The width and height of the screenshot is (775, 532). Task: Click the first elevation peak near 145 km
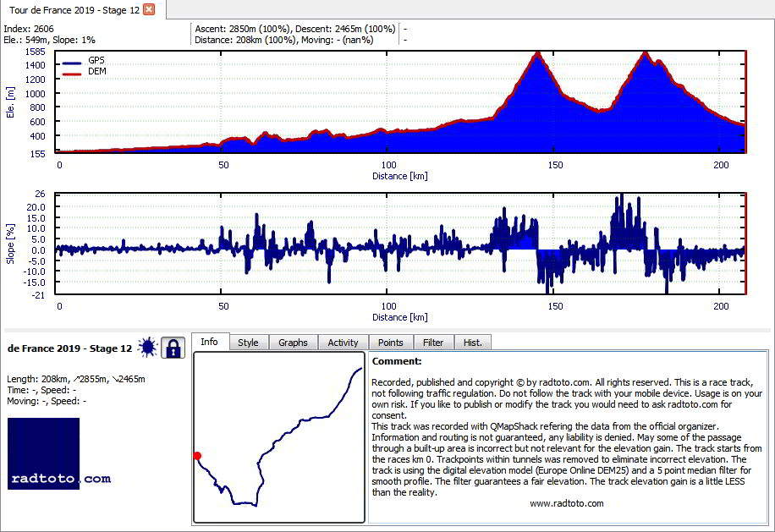click(537, 53)
